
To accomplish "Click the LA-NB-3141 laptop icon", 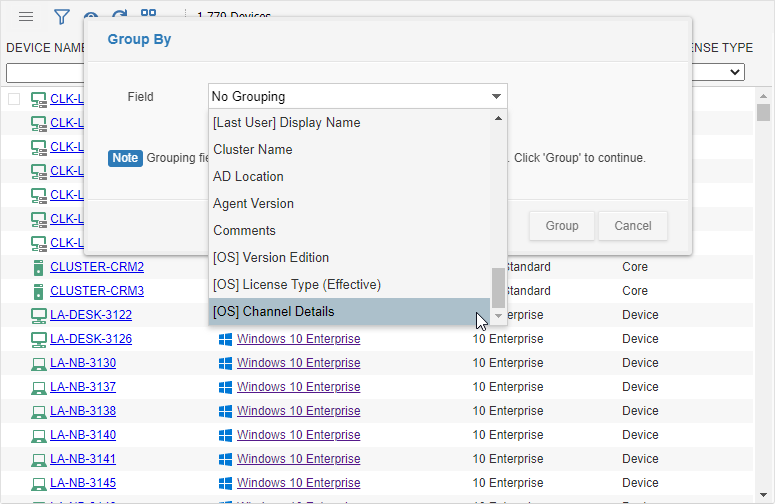I will [39, 460].
